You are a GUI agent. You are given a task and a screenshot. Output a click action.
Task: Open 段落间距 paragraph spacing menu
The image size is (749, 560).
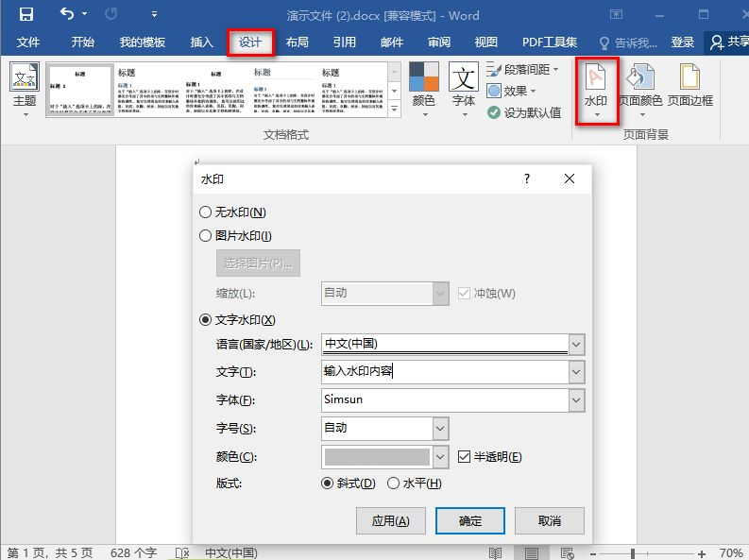523,70
